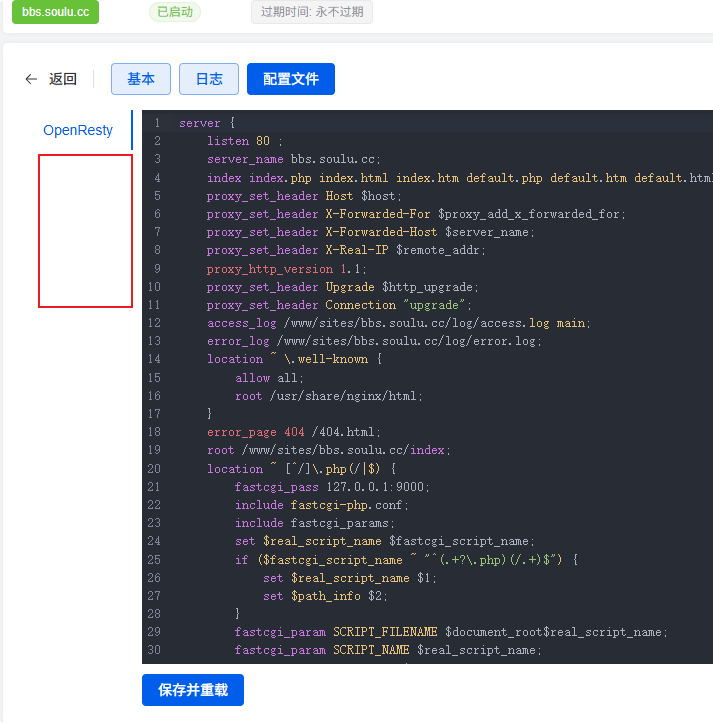Click the back arrow icon
The width and height of the screenshot is (713, 723).
(x=31, y=79)
